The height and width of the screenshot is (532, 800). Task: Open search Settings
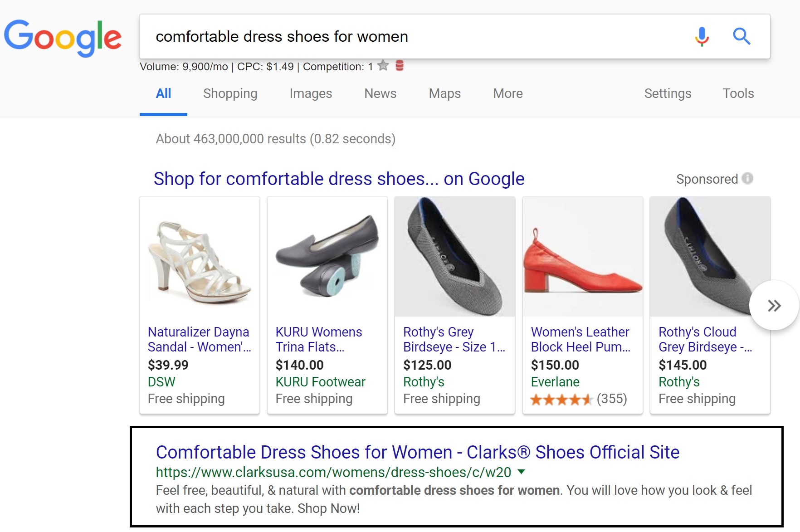tap(668, 93)
